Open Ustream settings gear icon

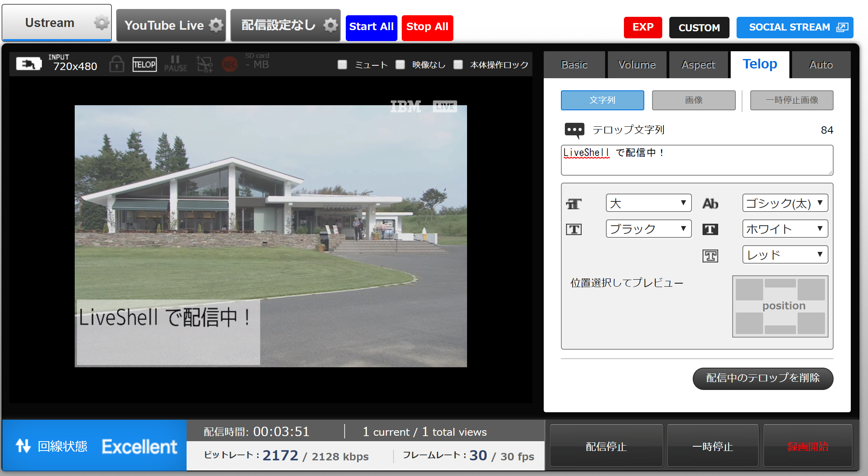tap(101, 23)
